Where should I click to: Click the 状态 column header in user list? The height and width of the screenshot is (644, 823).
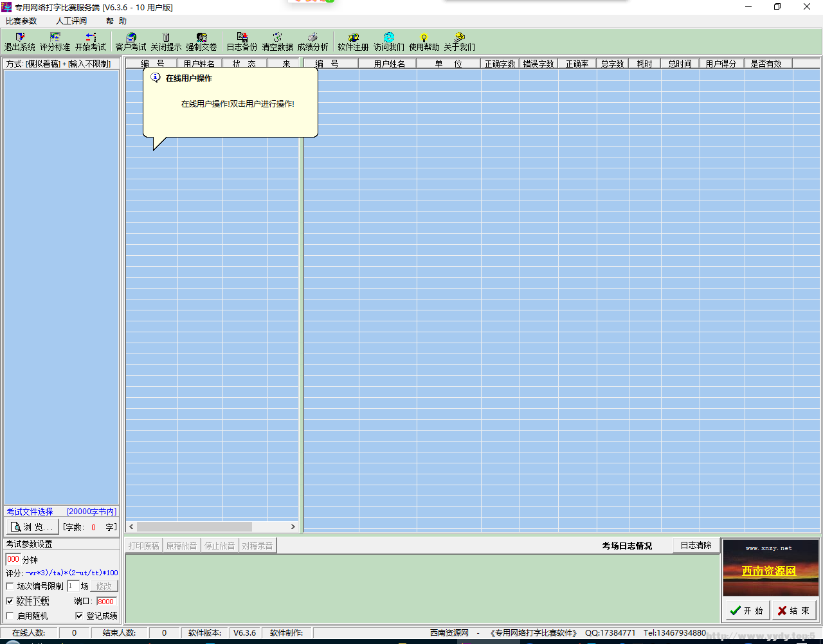coord(244,64)
